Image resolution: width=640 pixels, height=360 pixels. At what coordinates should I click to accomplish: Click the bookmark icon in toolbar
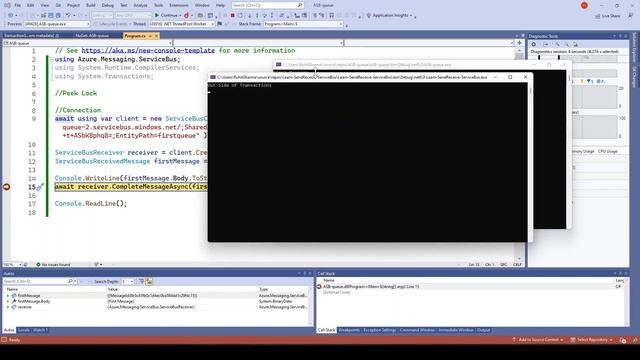(x=331, y=15)
